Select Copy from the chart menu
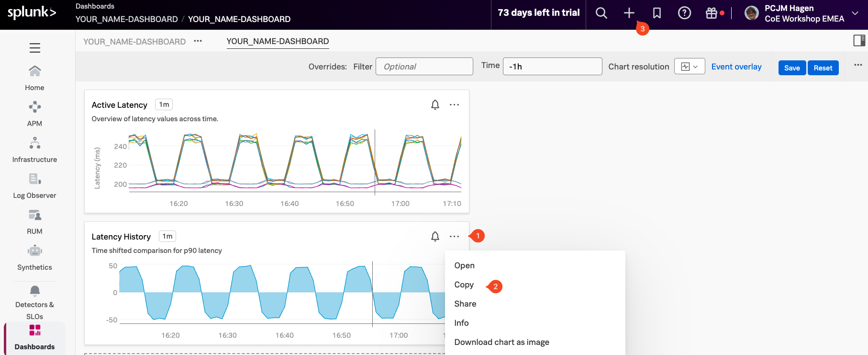Viewport: 868px width, 355px height. [x=464, y=285]
